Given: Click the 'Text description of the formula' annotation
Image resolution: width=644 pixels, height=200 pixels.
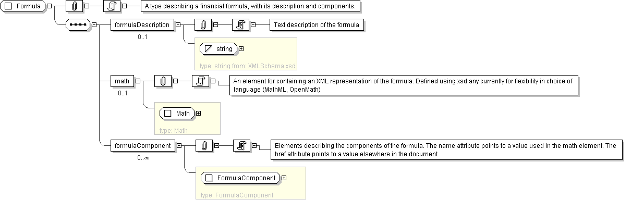Looking at the screenshot, I should click(317, 24).
